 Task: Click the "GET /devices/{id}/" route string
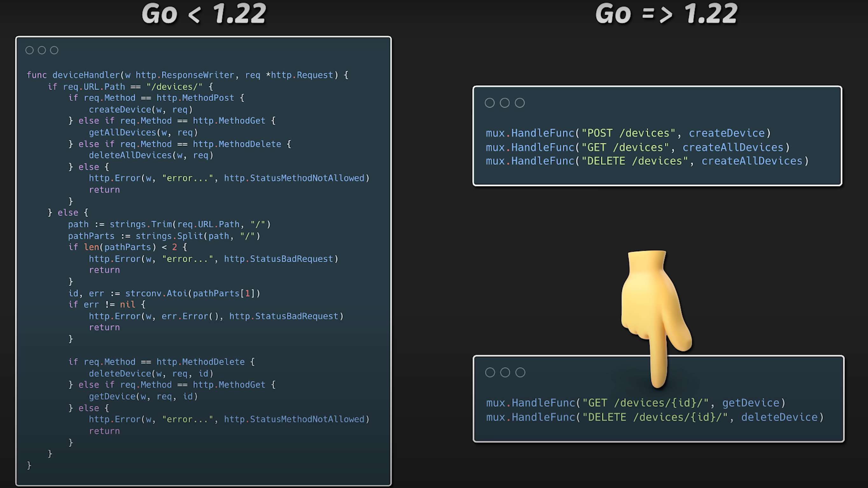[645, 403]
